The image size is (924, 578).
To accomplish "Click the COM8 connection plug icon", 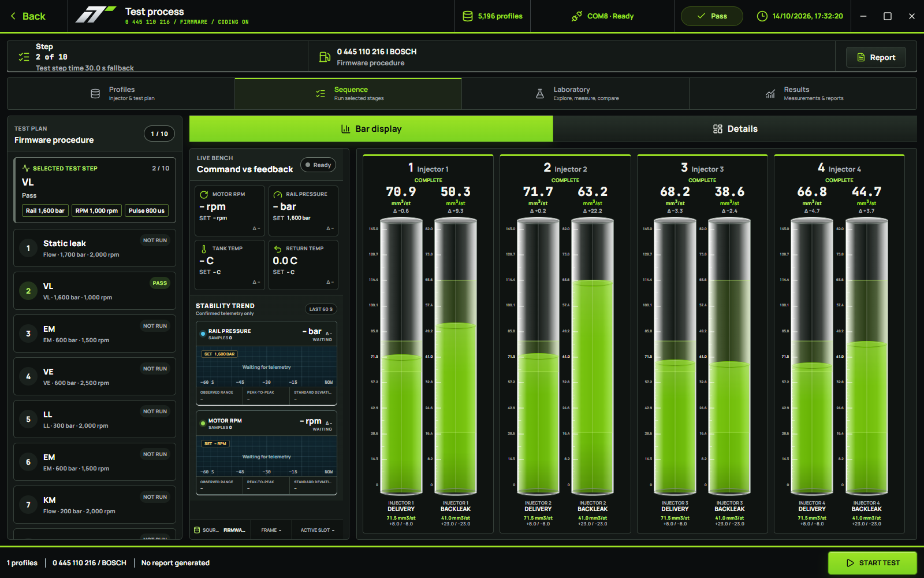I will point(576,16).
